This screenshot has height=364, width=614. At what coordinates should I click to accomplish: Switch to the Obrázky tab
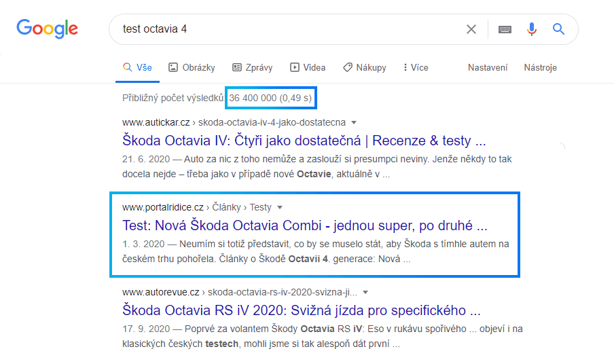(192, 67)
